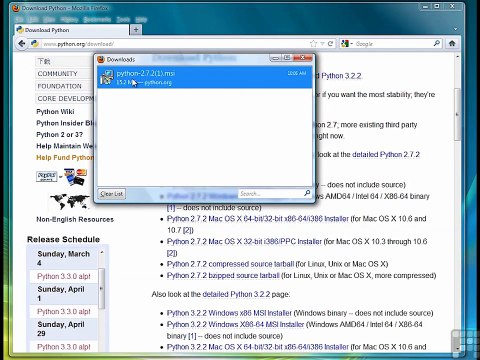This screenshot has width=480, height=360.
Task: Download Python 3.2.2 Windows x86 MSI Installer
Action: [x=229, y=313]
